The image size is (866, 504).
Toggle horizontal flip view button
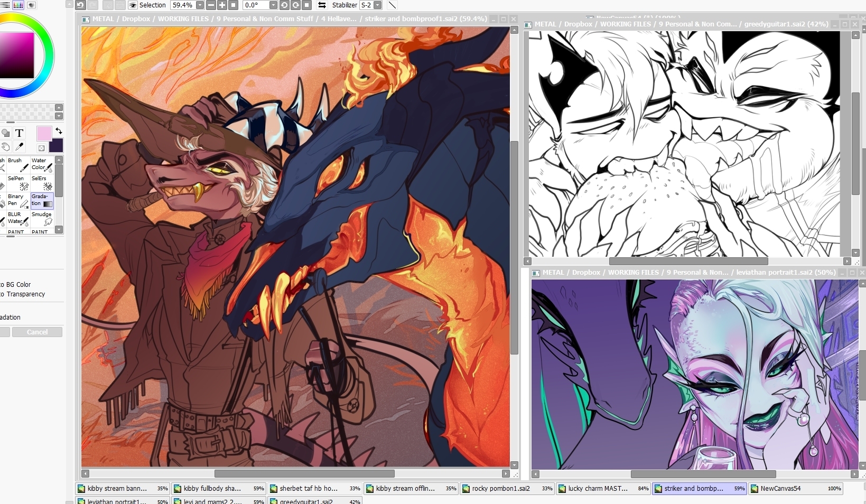[x=322, y=5]
